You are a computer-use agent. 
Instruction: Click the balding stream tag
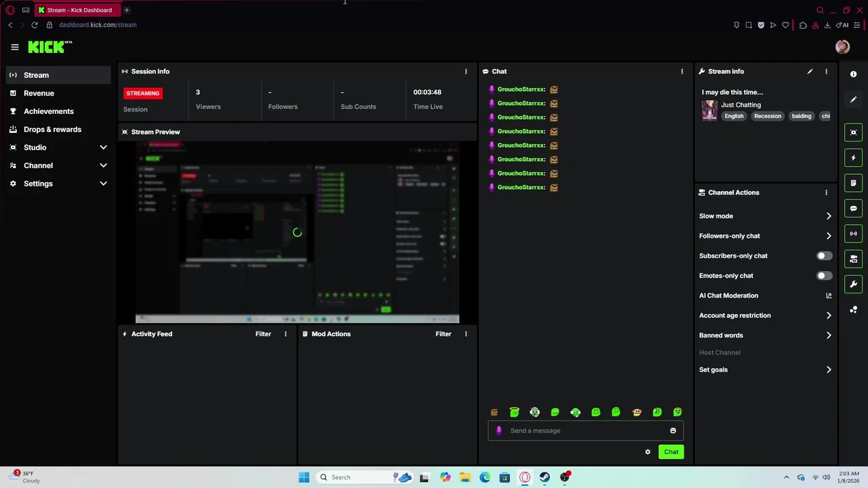click(801, 117)
